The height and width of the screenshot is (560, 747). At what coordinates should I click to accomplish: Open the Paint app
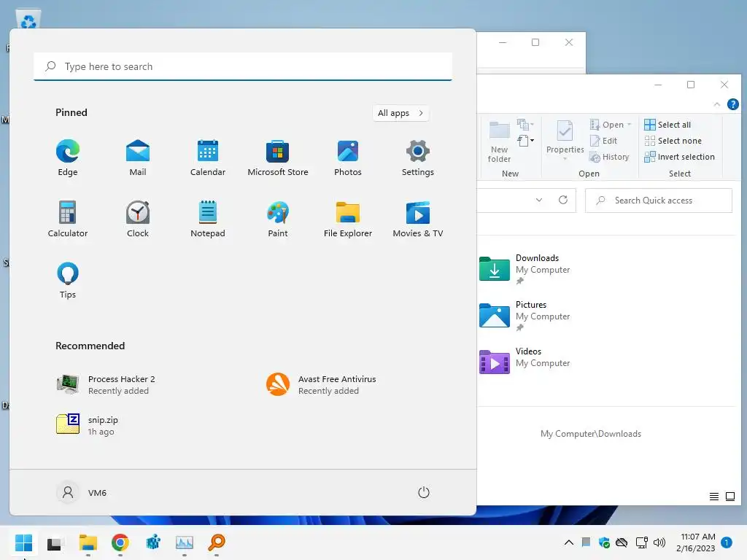click(x=278, y=219)
